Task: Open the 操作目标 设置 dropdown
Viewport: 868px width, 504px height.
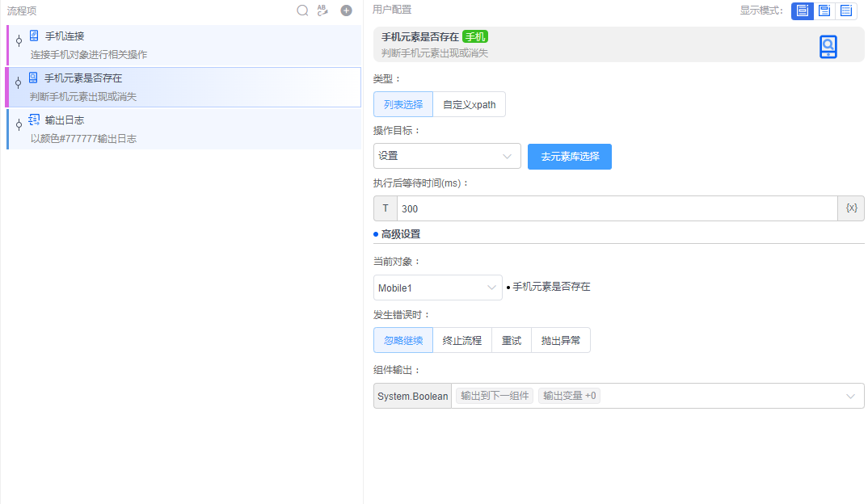Action: (x=447, y=156)
